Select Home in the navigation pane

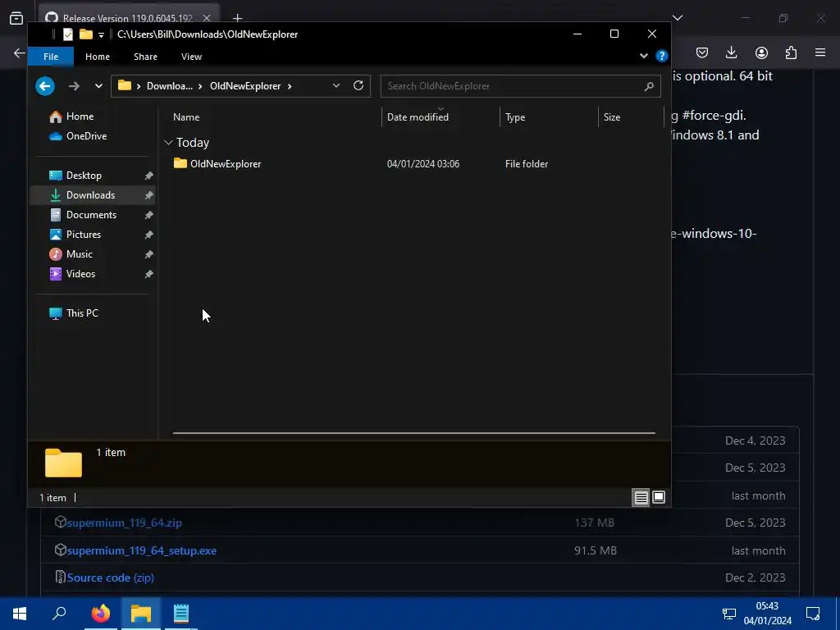[x=80, y=116]
